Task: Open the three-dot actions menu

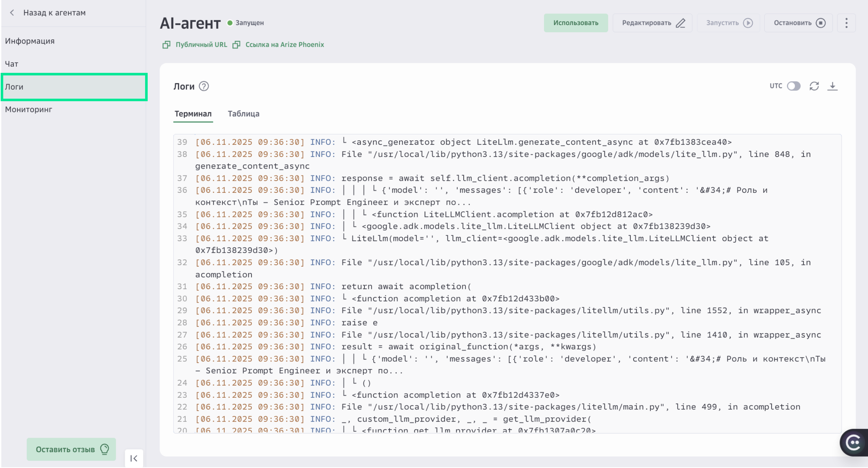Action: tap(846, 23)
